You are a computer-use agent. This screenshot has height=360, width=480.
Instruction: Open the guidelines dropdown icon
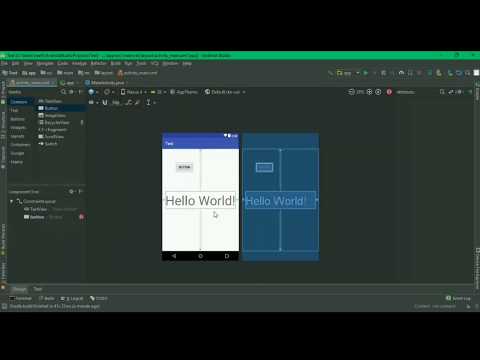tap(150, 102)
